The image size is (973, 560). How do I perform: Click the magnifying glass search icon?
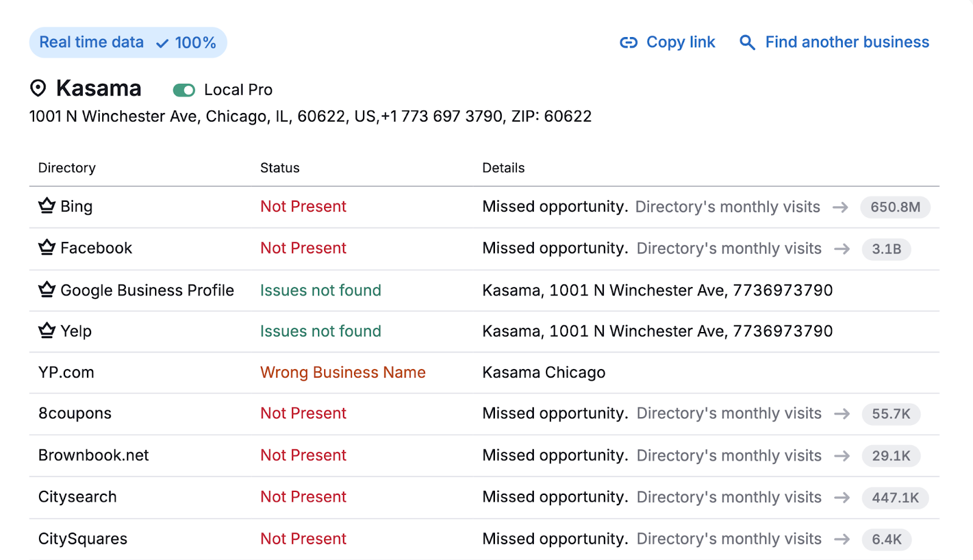click(x=746, y=43)
